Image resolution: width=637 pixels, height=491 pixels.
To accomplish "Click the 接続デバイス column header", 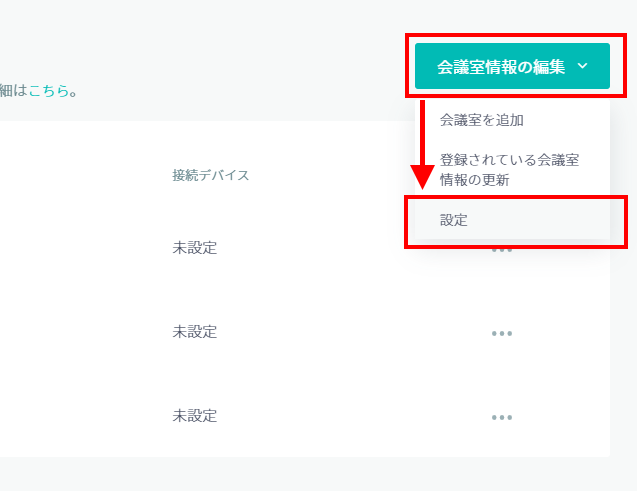I will coord(210,175).
